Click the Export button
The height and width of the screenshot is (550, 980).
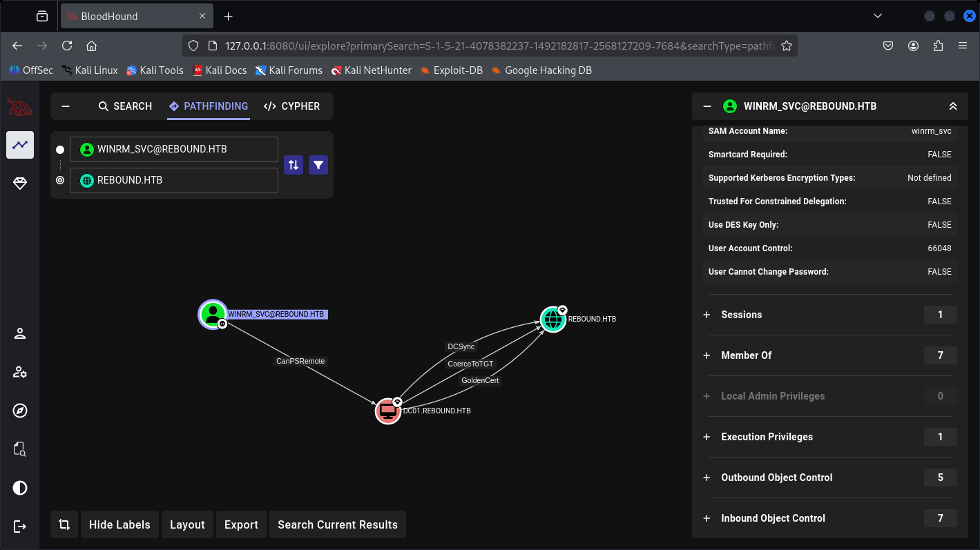click(x=241, y=524)
